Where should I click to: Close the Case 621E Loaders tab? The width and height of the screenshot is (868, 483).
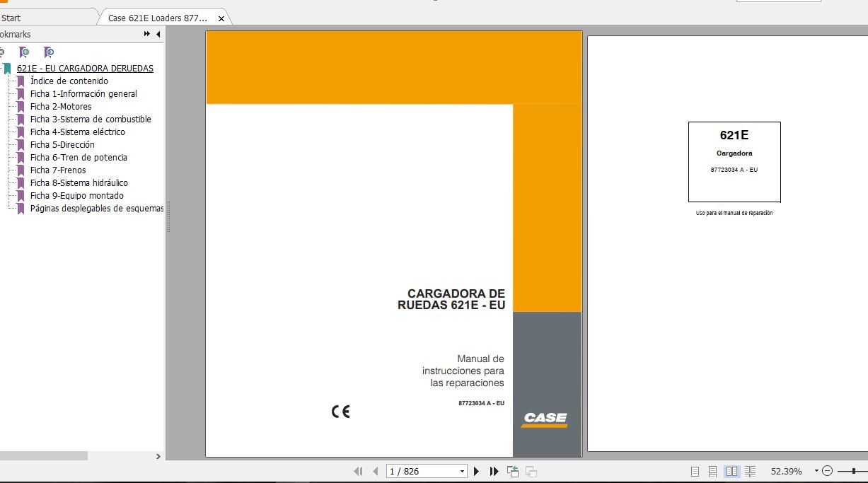pyautogui.click(x=221, y=19)
